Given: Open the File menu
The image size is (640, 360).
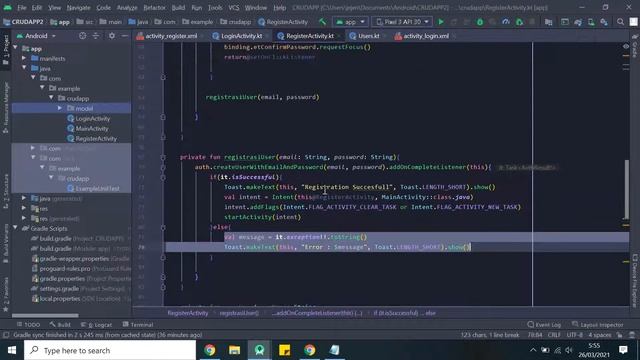Looking at the screenshot, I should (x=22, y=8).
